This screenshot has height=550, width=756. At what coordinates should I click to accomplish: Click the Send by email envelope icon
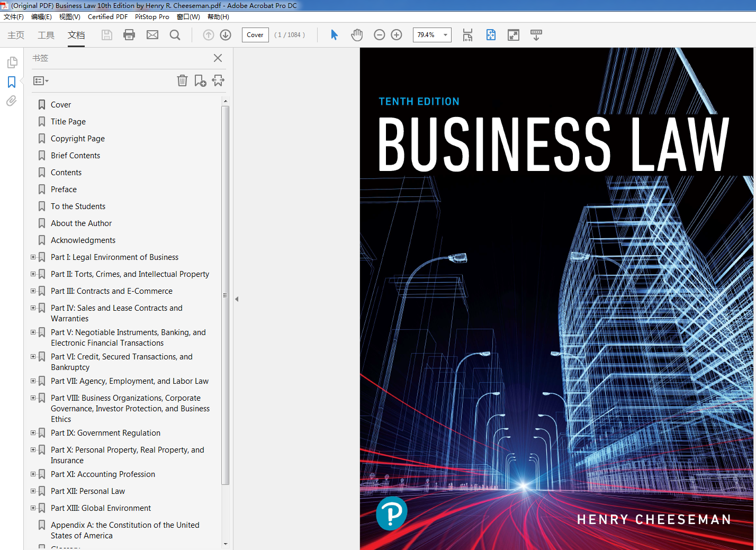(x=152, y=35)
